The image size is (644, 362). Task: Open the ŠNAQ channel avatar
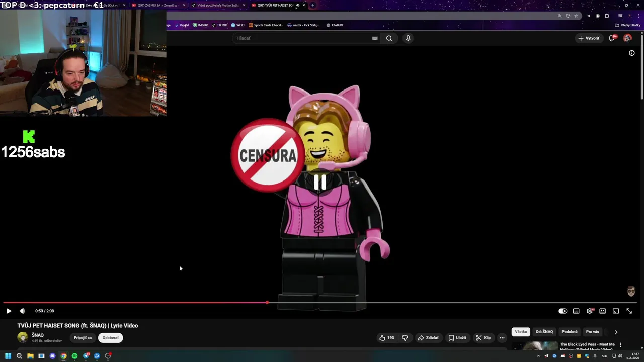(x=23, y=337)
